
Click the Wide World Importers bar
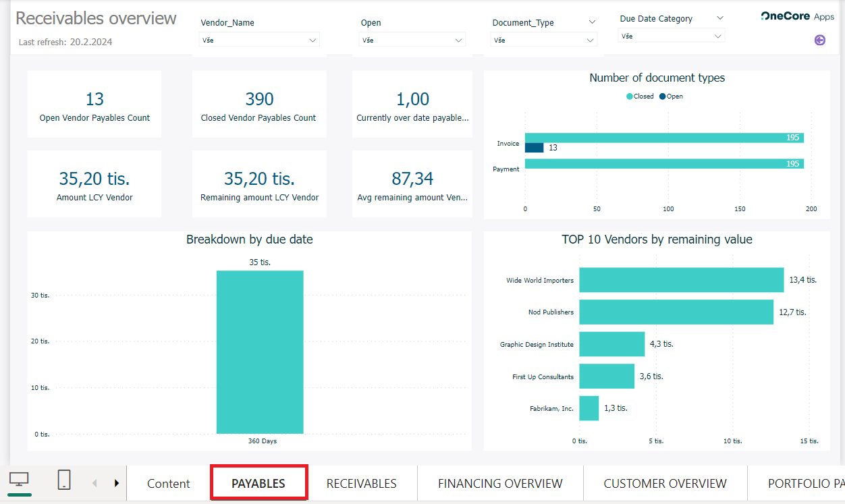681,280
